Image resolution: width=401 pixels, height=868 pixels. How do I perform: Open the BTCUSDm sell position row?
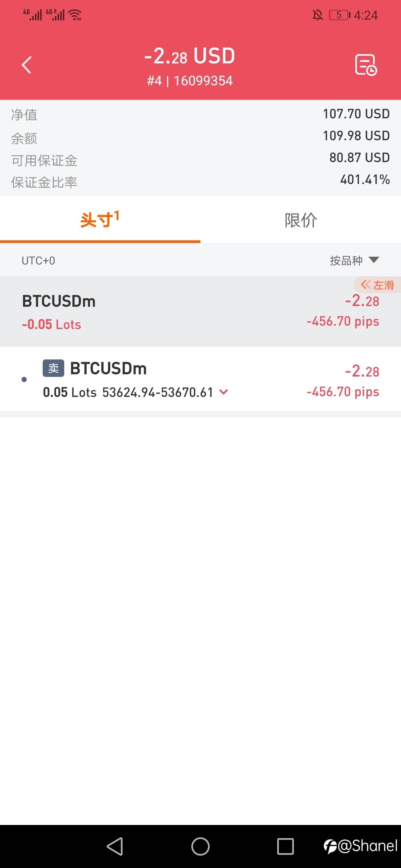[x=200, y=379]
